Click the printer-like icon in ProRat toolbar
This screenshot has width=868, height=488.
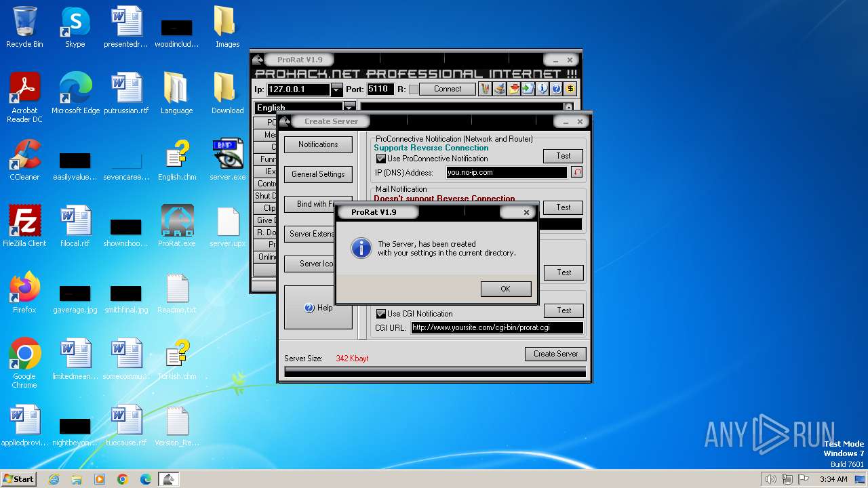499,89
